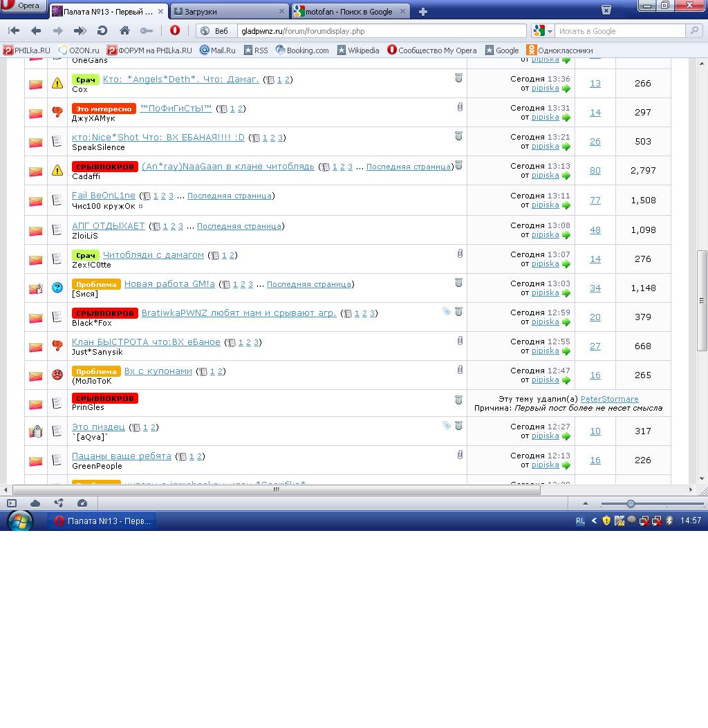Show hidden system tray icons
This screenshot has height=728, width=708.
point(593,521)
